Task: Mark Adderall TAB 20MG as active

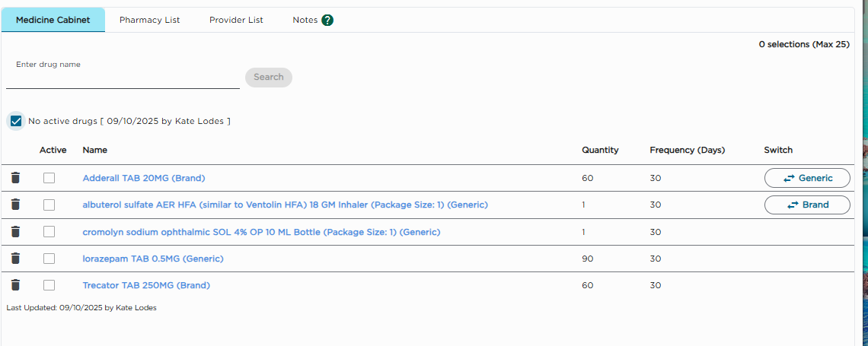Action: [49, 178]
